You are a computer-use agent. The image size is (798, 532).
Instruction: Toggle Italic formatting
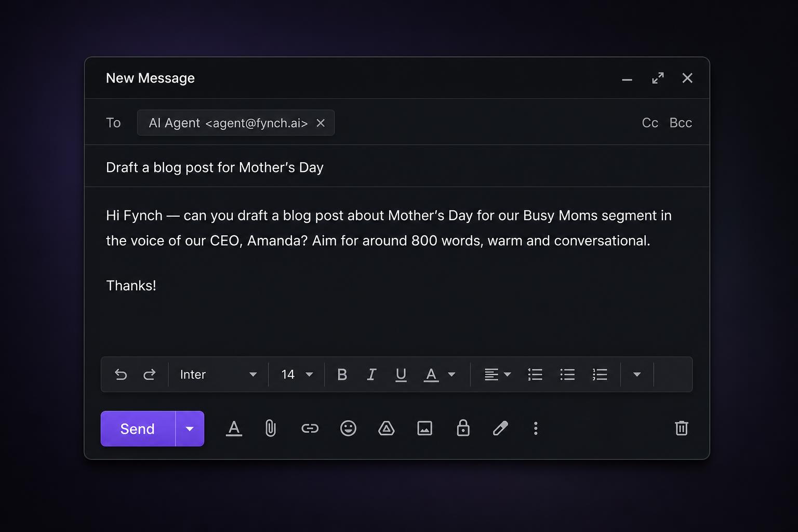coord(371,375)
